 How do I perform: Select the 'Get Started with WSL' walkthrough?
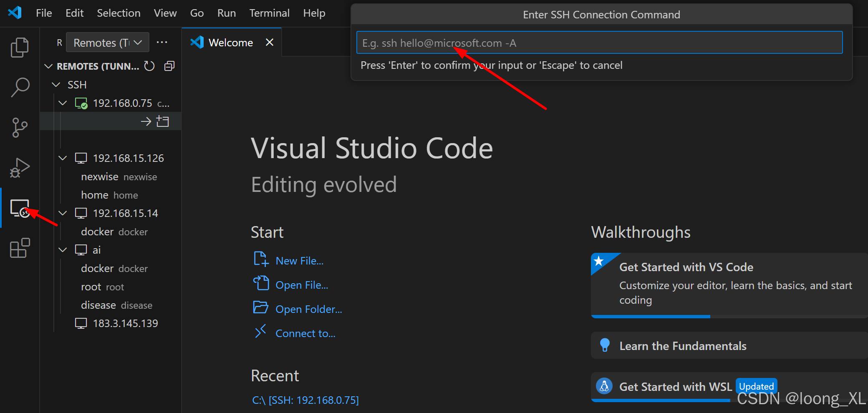(x=675, y=387)
